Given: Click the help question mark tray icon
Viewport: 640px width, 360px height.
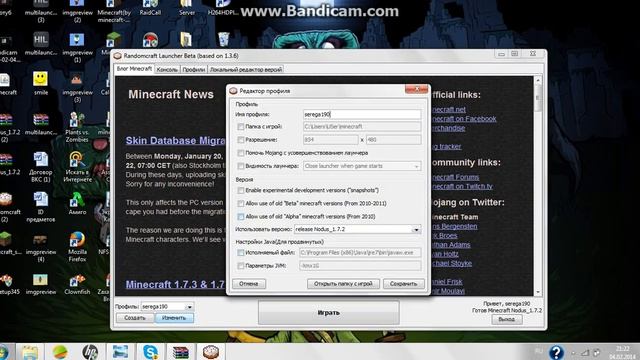Looking at the screenshot, I should (x=556, y=352).
